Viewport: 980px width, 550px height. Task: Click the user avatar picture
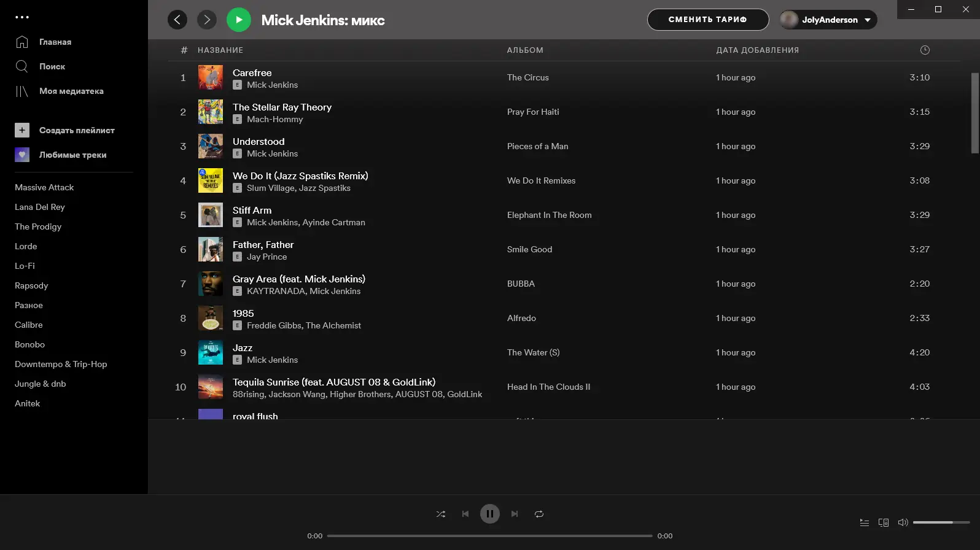[x=789, y=20]
